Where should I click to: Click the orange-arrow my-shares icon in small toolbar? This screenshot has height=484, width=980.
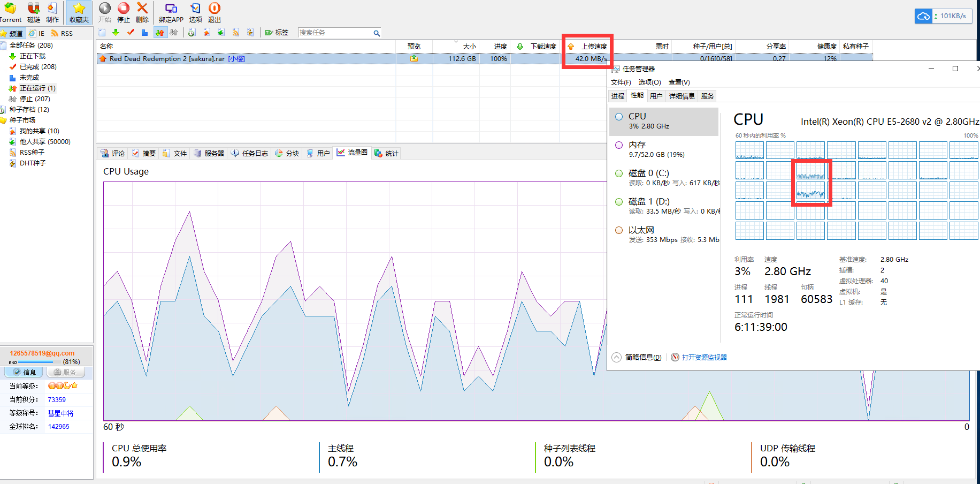[206, 33]
